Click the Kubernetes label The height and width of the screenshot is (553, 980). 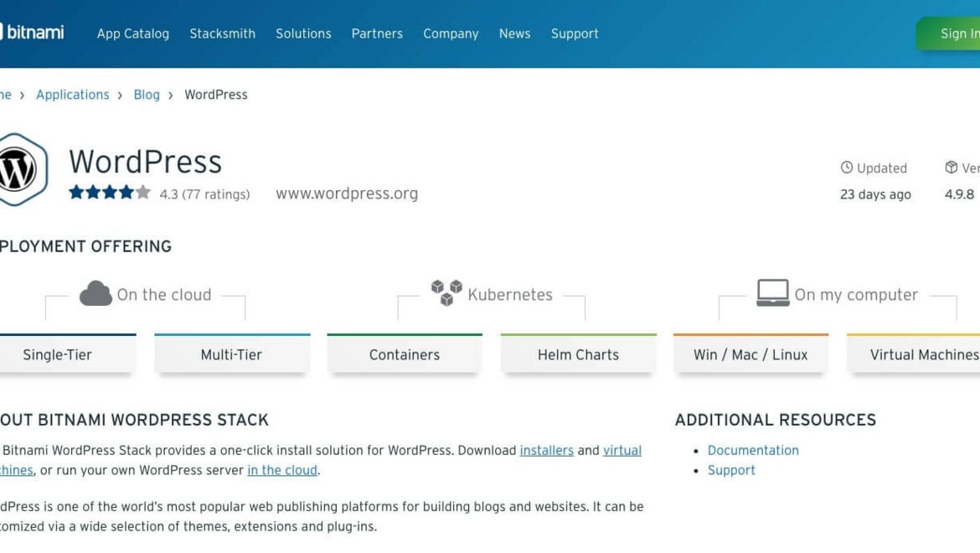[510, 295]
